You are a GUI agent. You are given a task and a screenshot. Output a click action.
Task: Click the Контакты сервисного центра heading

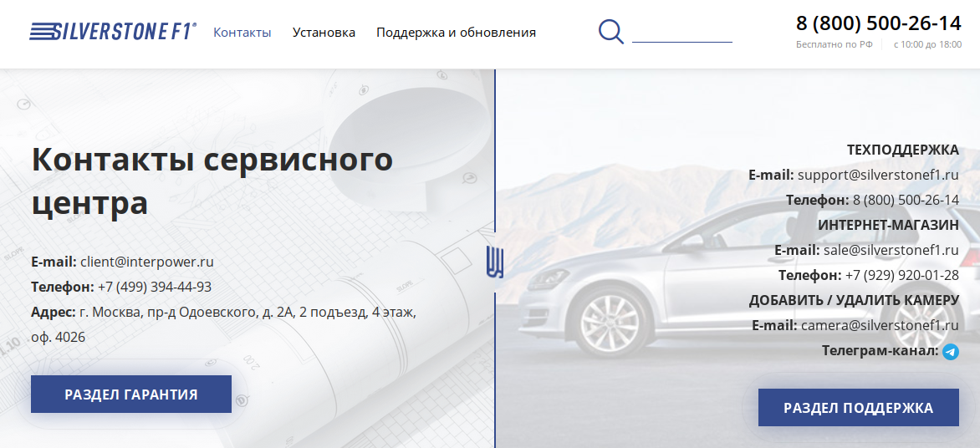(x=212, y=181)
